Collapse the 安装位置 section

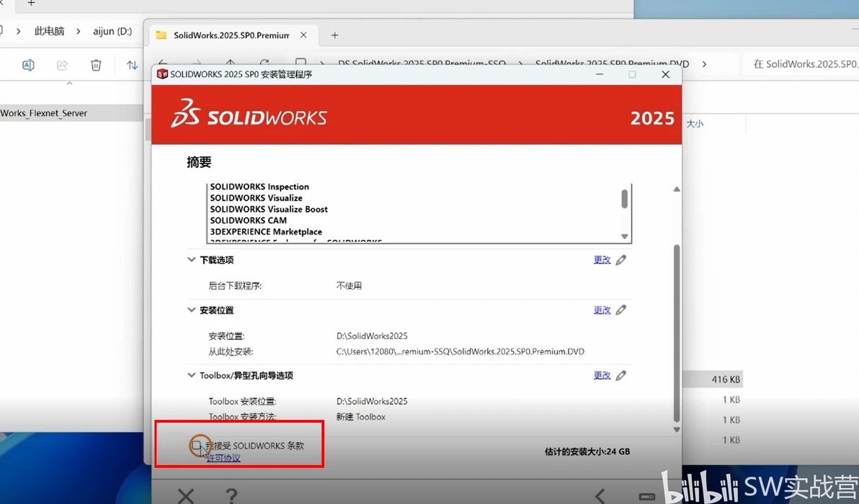point(191,310)
